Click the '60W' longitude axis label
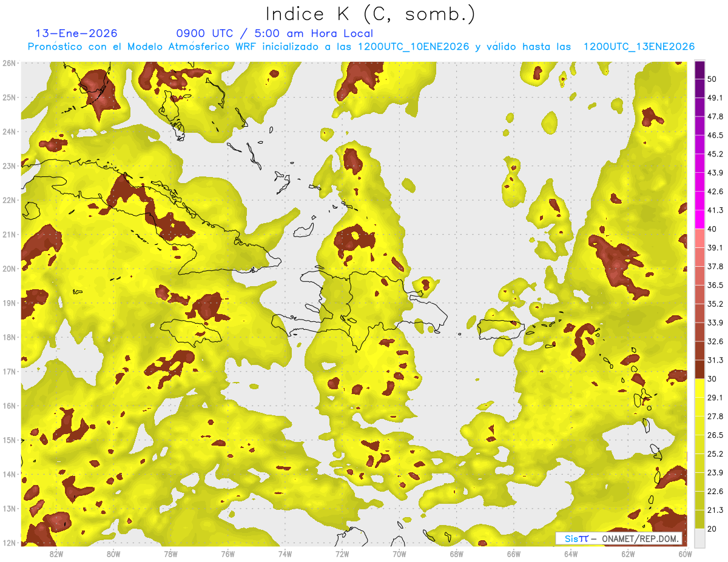Viewport: 728px width, 562px height. [x=685, y=554]
